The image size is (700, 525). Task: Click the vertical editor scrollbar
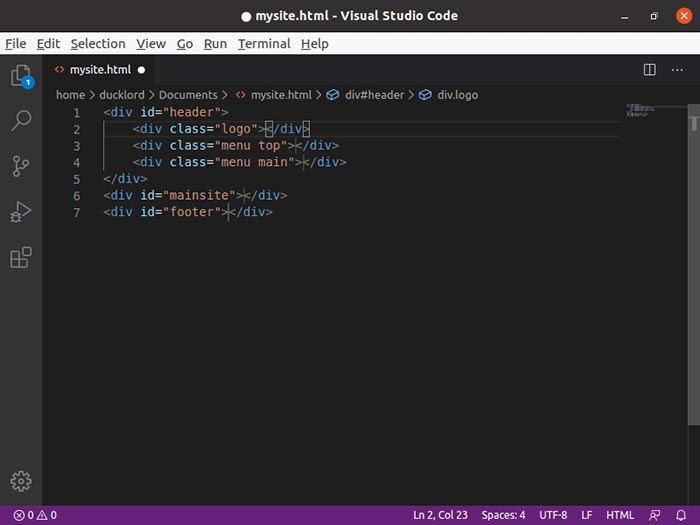pyautogui.click(x=694, y=264)
